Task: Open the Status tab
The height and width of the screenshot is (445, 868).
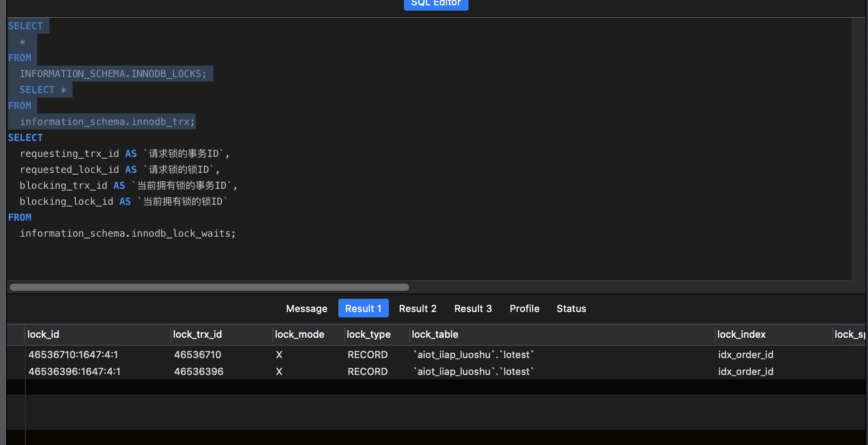Action: [x=571, y=308]
